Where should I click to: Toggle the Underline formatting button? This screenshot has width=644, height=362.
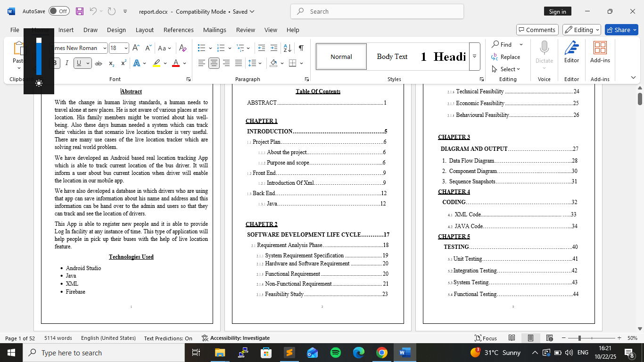(x=79, y=63)
